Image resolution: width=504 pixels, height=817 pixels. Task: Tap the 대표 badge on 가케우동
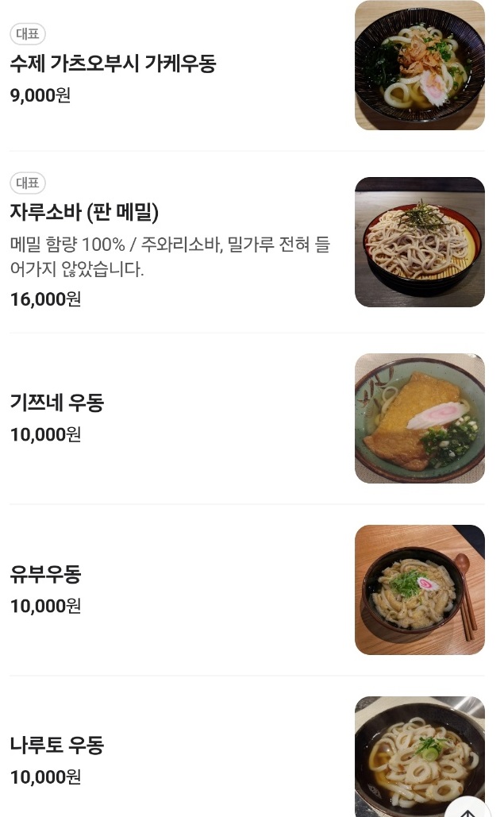[x=27, y=33]
